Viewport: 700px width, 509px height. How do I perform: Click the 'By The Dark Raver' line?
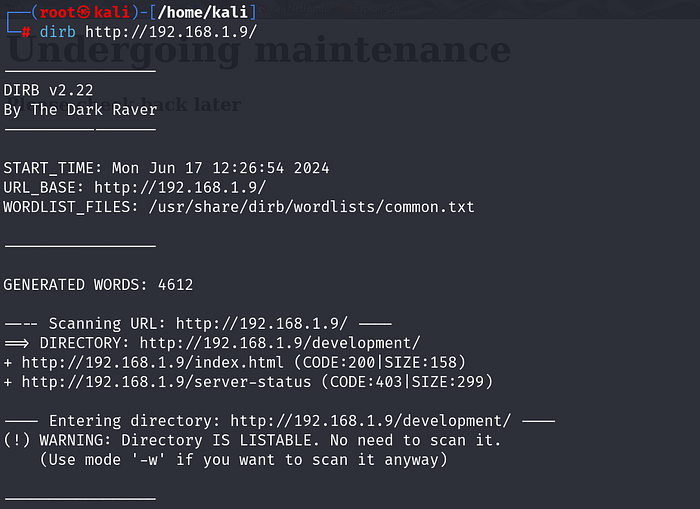80,109
